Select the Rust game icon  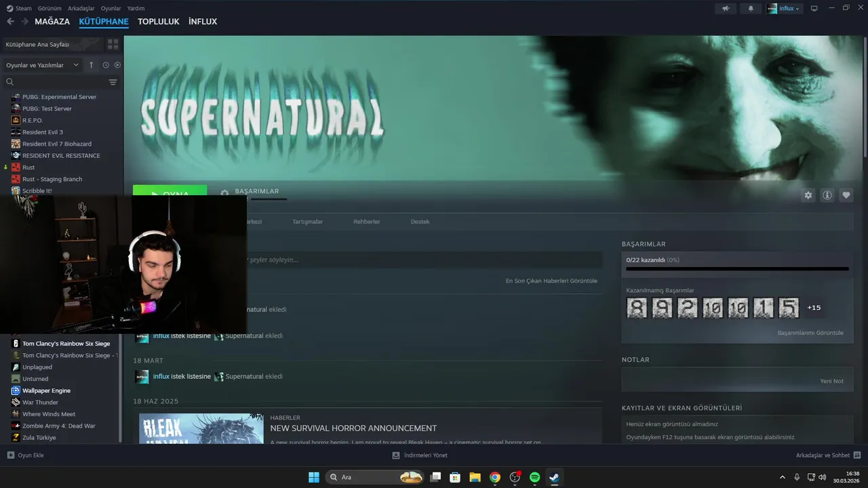pos(16,167)
